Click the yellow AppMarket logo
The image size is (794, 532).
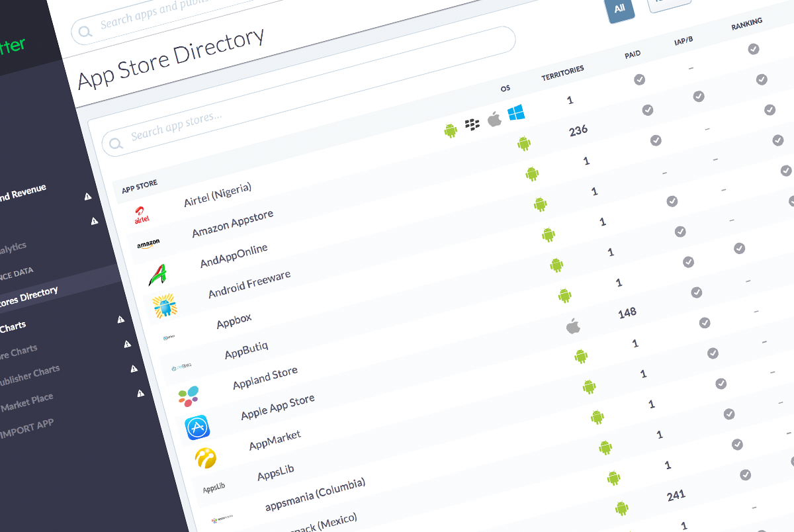pos(205,457)
